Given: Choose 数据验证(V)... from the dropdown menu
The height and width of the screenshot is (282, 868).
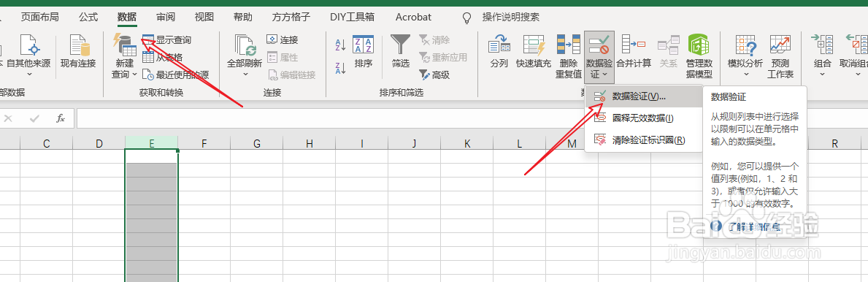Looking at the screenshot, I should (642, 96).
